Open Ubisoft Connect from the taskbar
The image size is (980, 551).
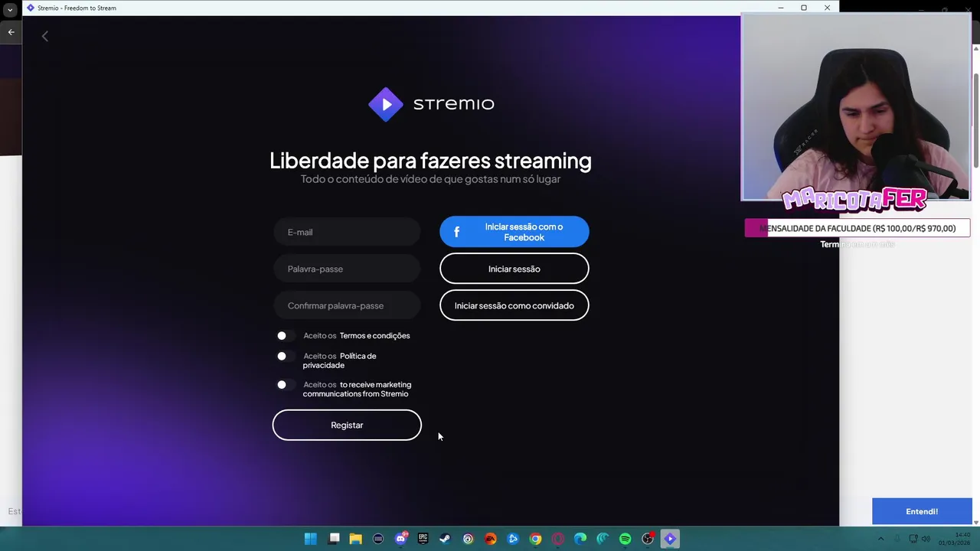(468, 539)
